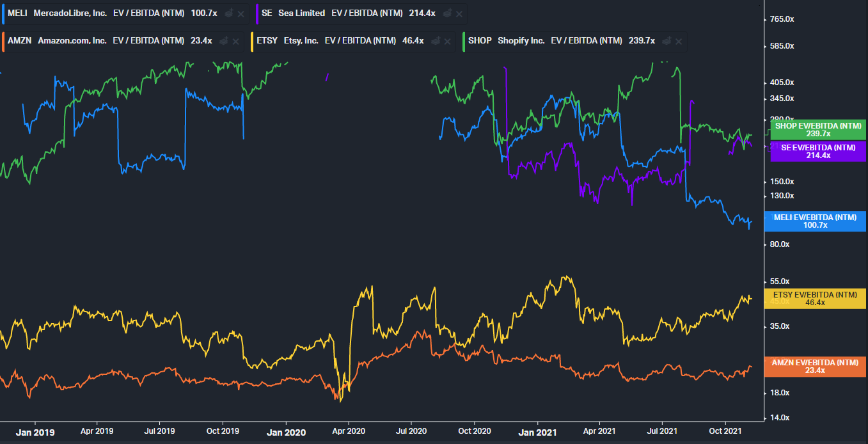Click the "35.0x" y-axis tick label
Viewport: 868px width, 444px height.
tap(780, 326)
